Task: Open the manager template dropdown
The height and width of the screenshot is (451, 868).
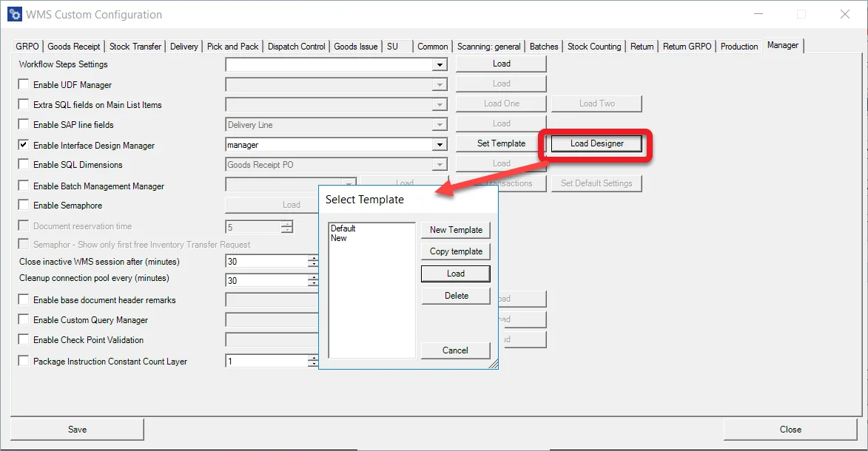Action: pyautogui.click(x=441, y=144)
